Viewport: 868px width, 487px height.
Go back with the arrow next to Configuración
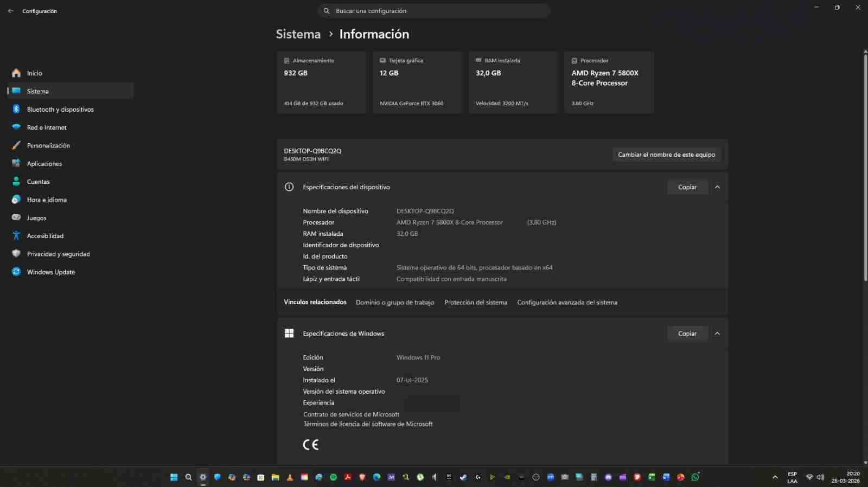click(10, 11)
